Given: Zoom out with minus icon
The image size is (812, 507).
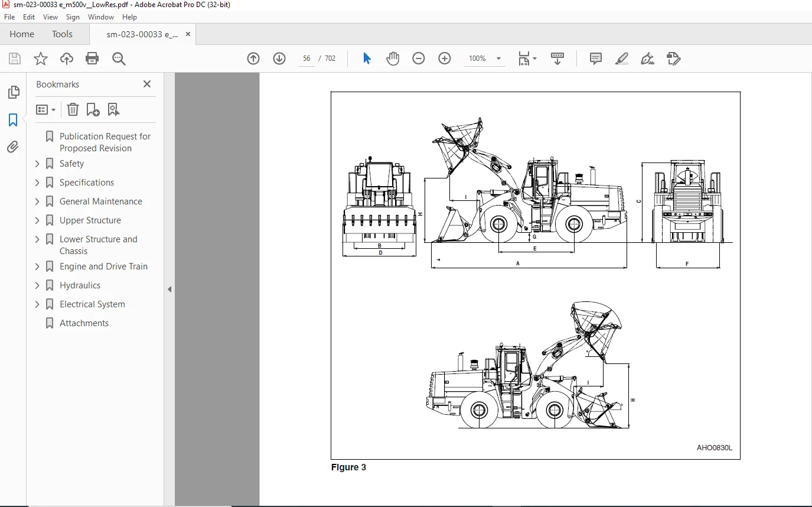Looking at the screenshot, I should (419, 58).
